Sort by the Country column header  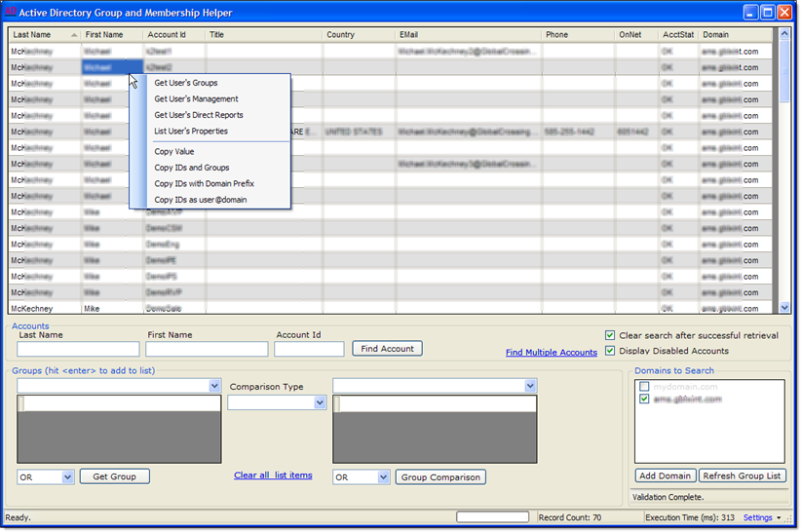(x=360, y=35)
